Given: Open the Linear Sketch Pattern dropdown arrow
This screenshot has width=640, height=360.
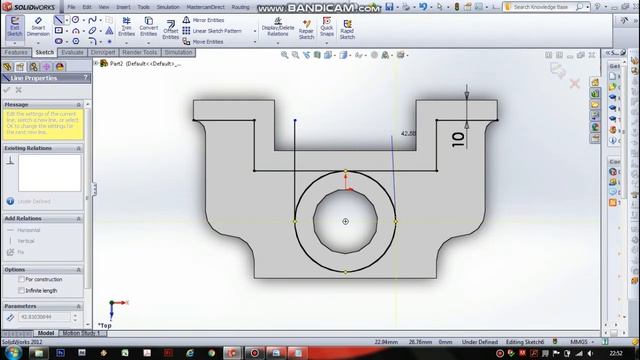Looking at the screenshot, I should click(255, 31).
